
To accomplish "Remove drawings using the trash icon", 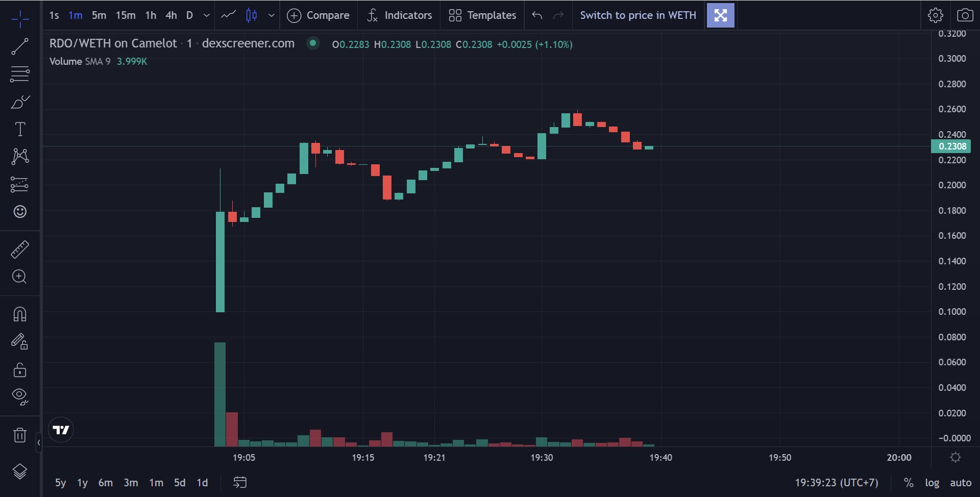I will click(x=19, y=435).
